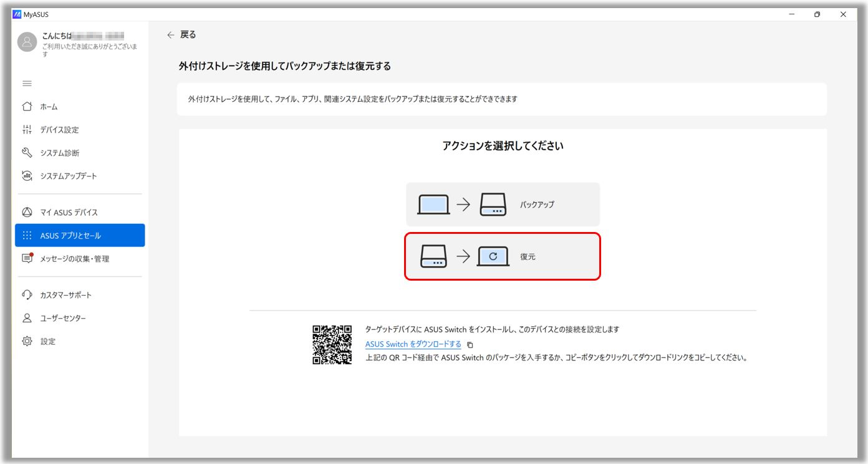The image size is (868, 464).
Task: Click the back arrow icon beside 戻る
Action: pos(171,35)
